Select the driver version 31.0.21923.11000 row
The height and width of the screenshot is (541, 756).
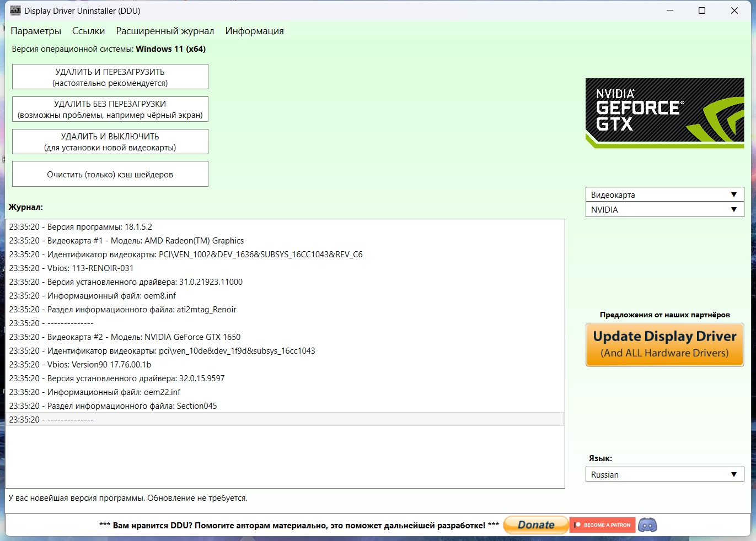point(285,282)
